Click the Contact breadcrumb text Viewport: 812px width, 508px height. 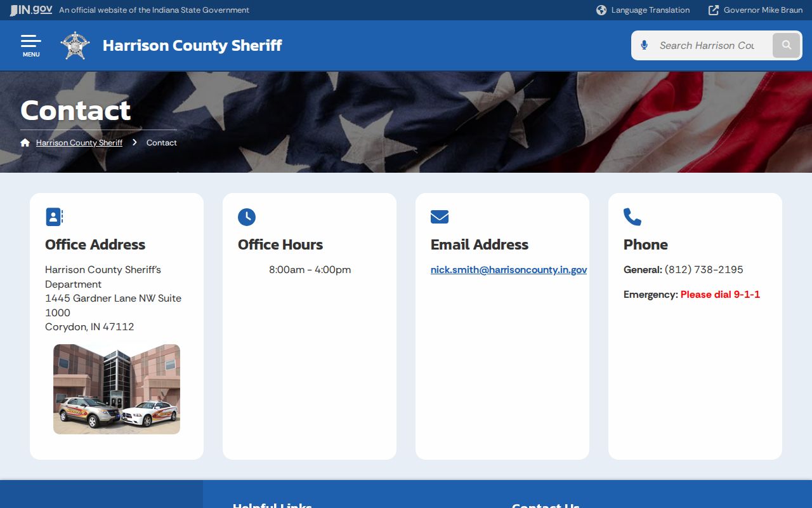(x=162, y=143)
